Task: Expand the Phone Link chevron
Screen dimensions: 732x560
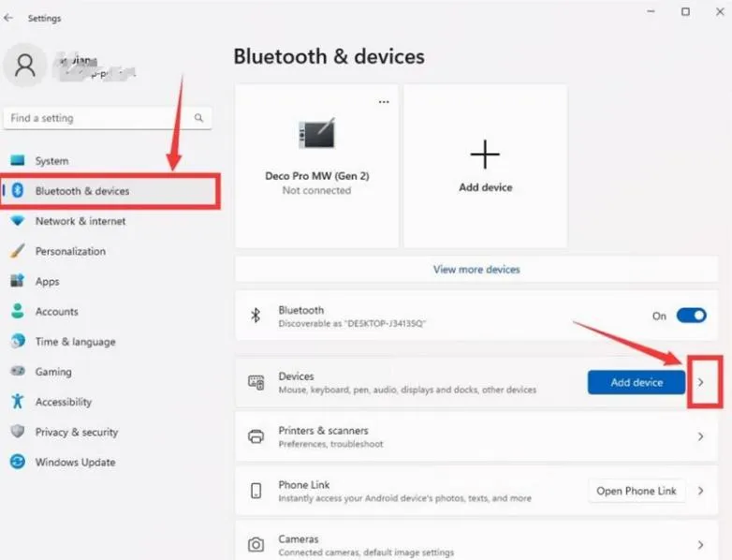Action: pos(701,491)
